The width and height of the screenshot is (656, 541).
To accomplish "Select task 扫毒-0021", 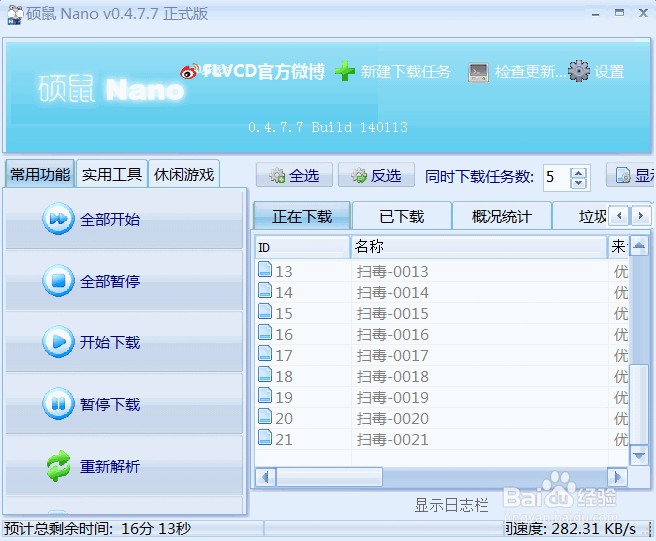I will tap(392, 439).
